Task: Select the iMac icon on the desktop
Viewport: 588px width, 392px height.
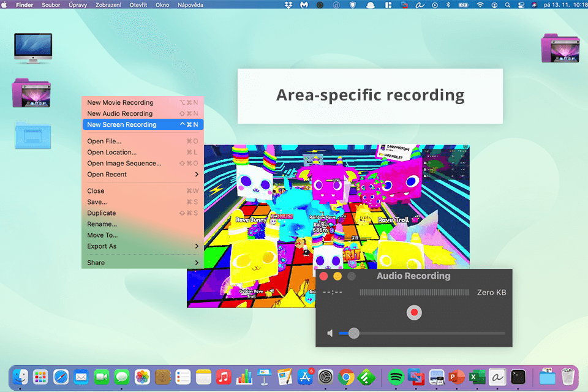Action: [x=33, y=48]
